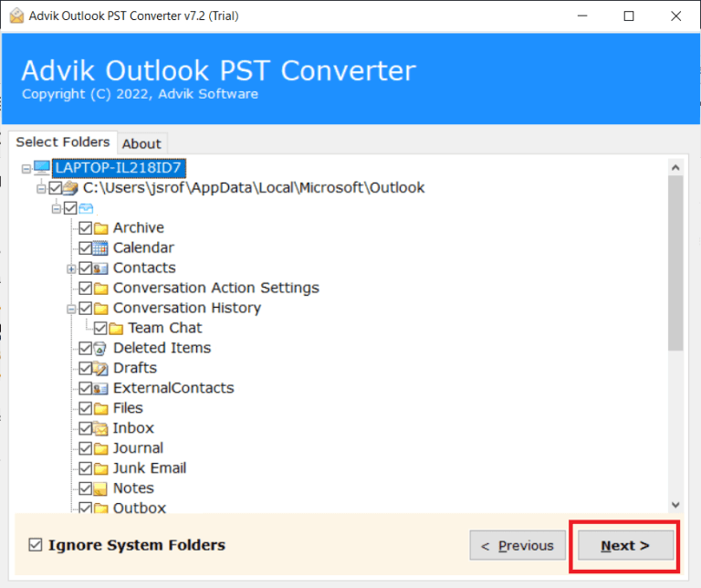Click the computer icon next to LAPTOP-IL218ID7
This screenshot has width=701, height=588.
42,168
